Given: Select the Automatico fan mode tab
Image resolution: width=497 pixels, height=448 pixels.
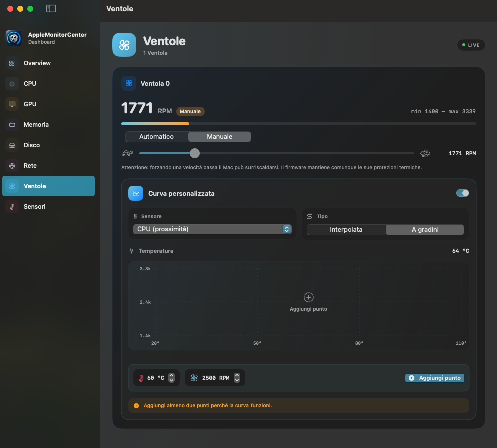Looking at the screenshot, I should point(157,137).
